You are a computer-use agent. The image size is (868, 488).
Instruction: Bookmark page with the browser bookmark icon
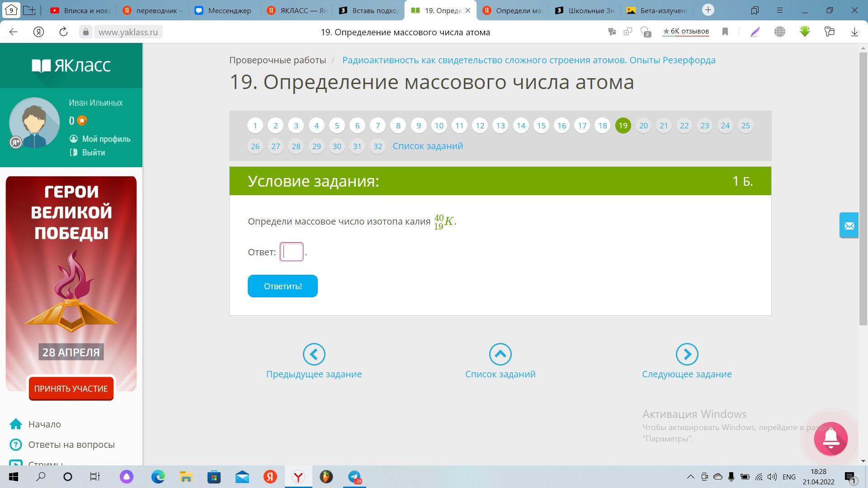725,32
